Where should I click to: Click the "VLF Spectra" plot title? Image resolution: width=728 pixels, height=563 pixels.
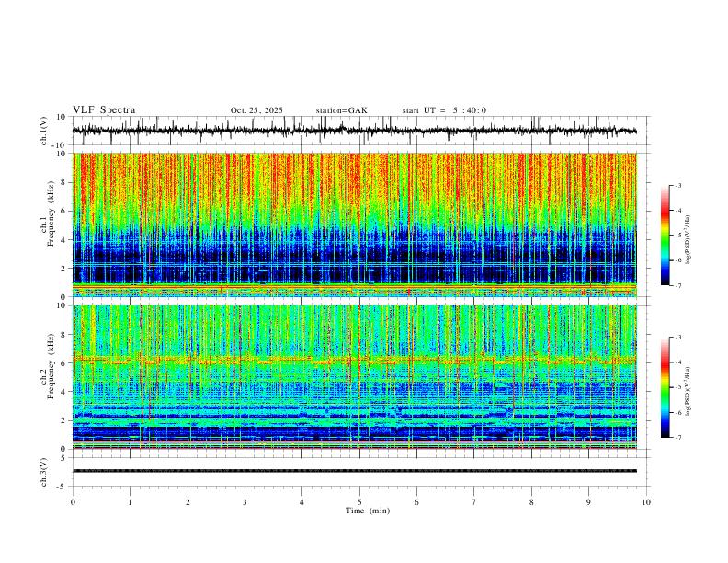tap(104, 110)
